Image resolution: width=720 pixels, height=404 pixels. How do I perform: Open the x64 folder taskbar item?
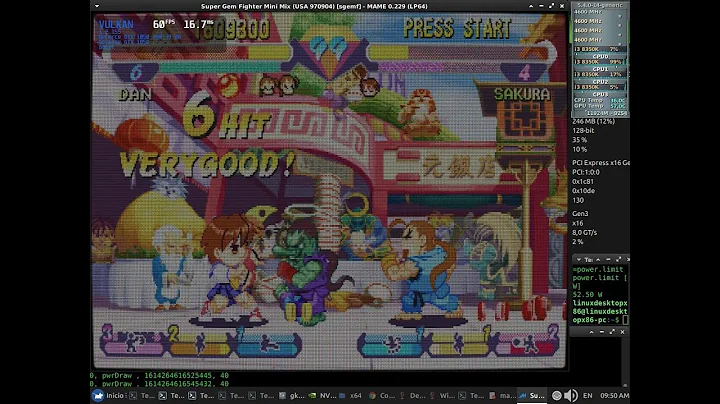point(351,395)
